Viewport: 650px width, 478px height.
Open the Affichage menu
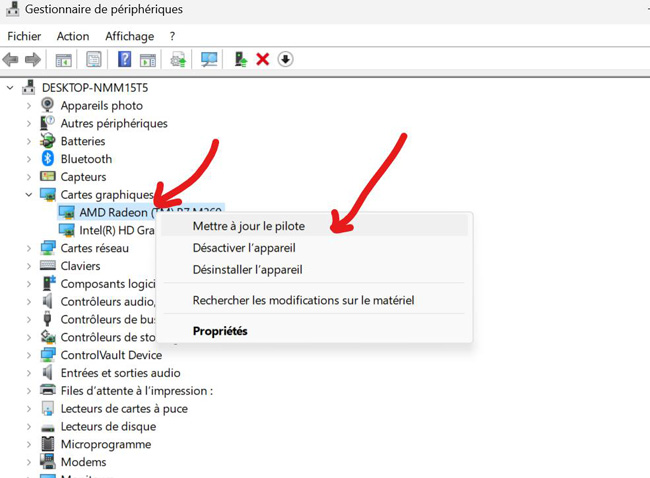(x=129, y=36)
